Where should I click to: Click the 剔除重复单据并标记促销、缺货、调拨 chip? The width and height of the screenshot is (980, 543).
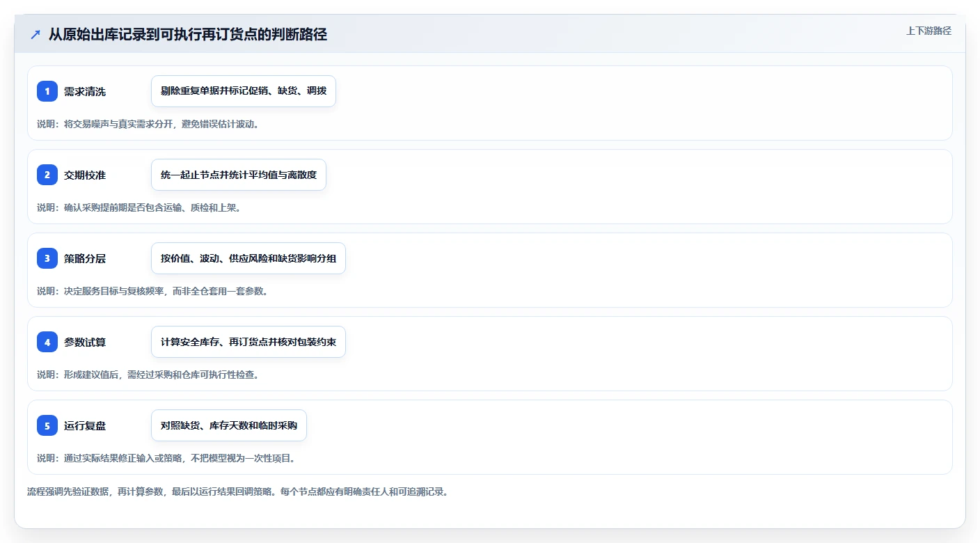(x=244, y=91)
